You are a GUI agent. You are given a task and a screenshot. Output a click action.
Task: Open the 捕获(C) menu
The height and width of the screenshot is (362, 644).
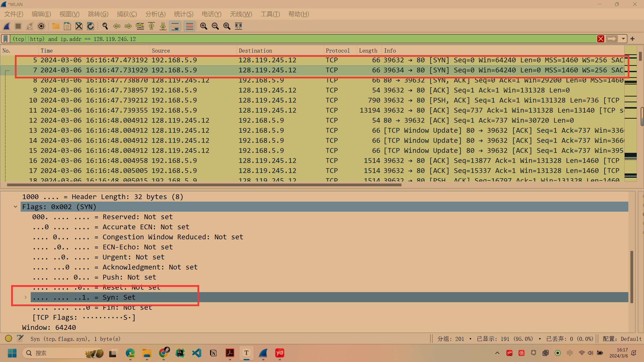pyautogui.click(x=127, y=14)
